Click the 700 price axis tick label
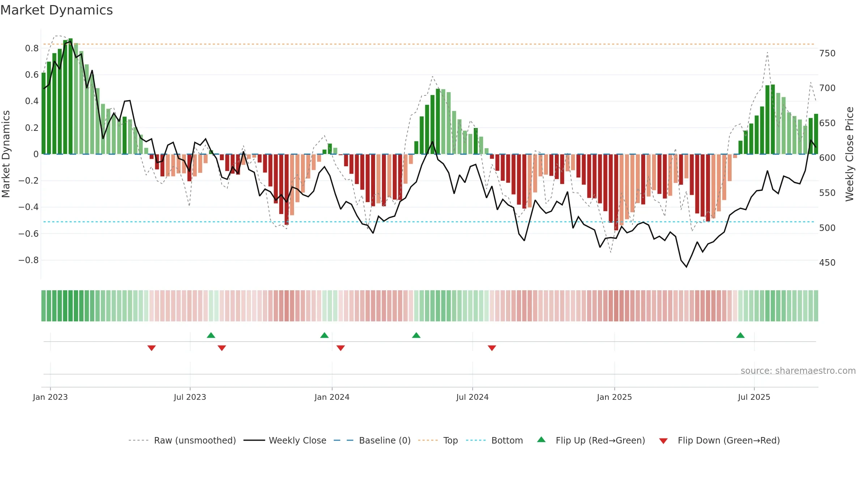868x488 pixels. coord(827,88)
